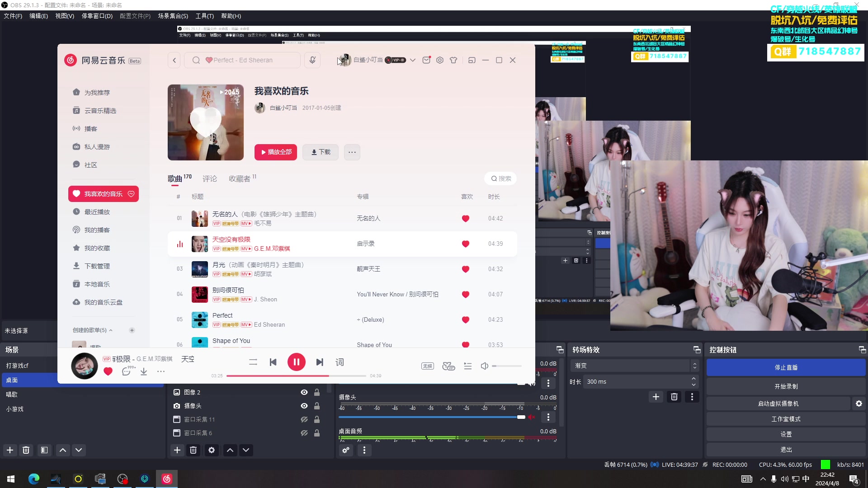
Task: Open NetEase Music settings hexagon icon
Action: tap(440, 60)
